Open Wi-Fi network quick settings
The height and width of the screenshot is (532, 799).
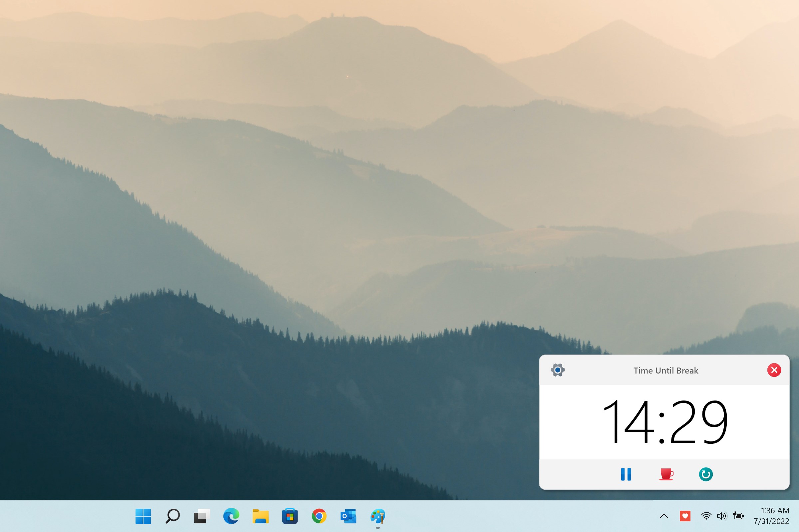point(706,516)
